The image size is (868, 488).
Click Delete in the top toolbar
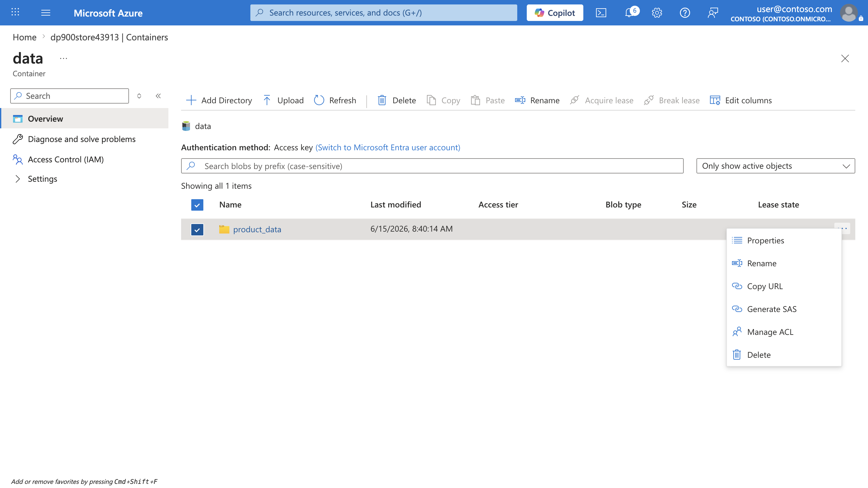click(x=397, y=100)
